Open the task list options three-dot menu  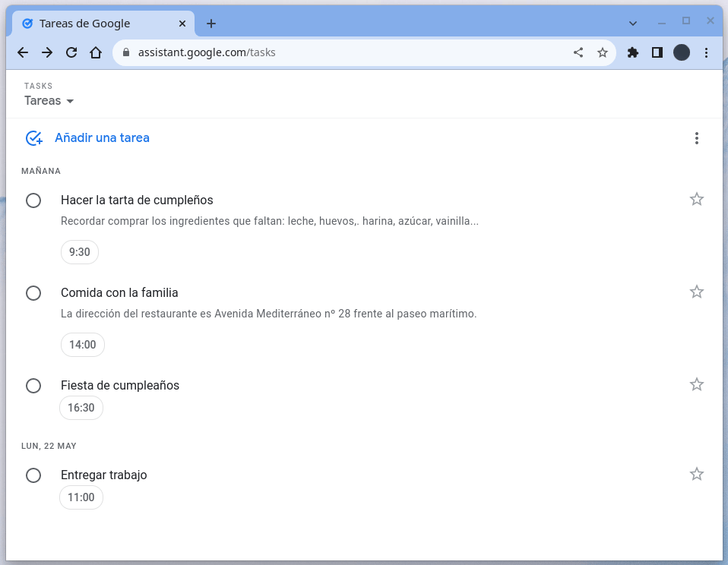point(696,137)
